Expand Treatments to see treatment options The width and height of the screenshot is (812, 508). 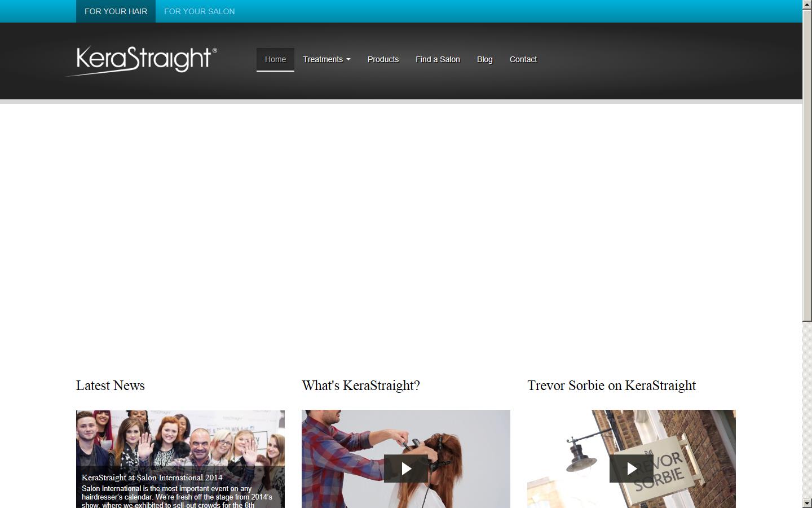pyautogui.click(x=326, y=59)
